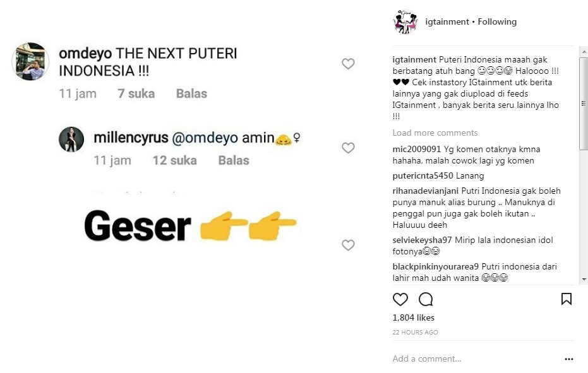
Task: Select the mic2009091 username
Action: click(x=416, y=149)
